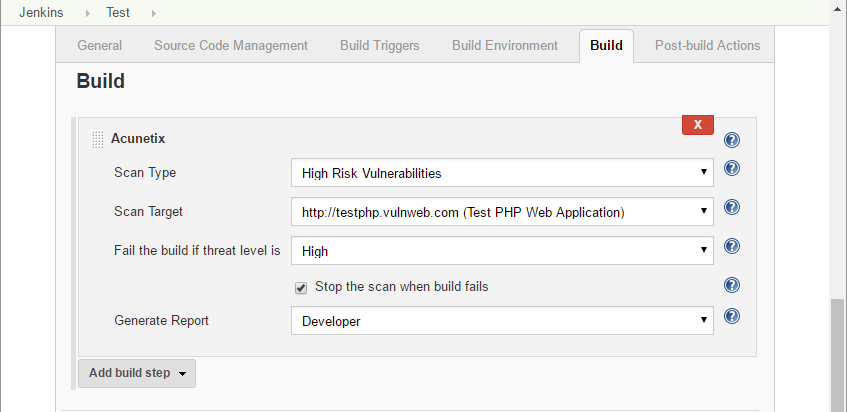Click the Scan Target label
The height and width of the screenshot is (412, 847).
[148, 212]
